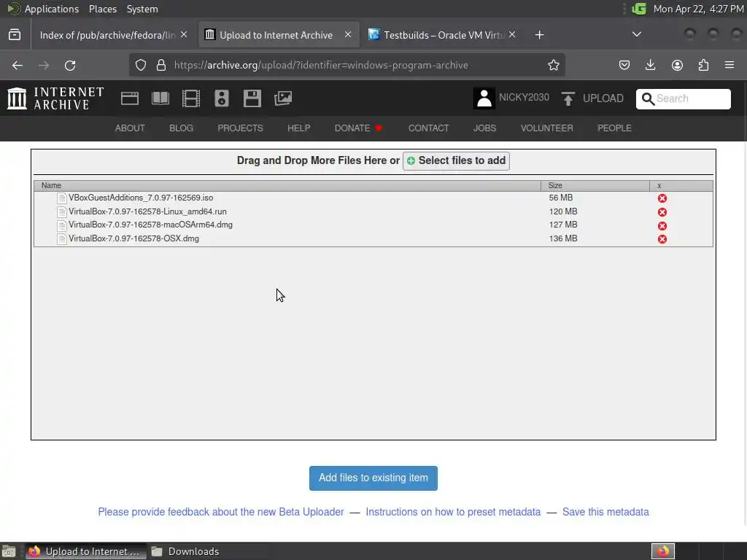
Task: Open the HELP nav link
Action: pyautogui.click(x=298, y=128)
